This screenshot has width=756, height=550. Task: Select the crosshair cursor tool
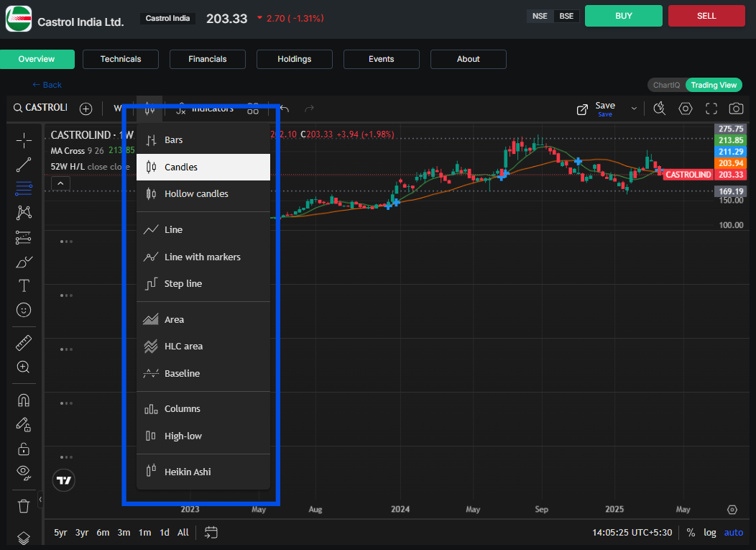tap(24, 140)
